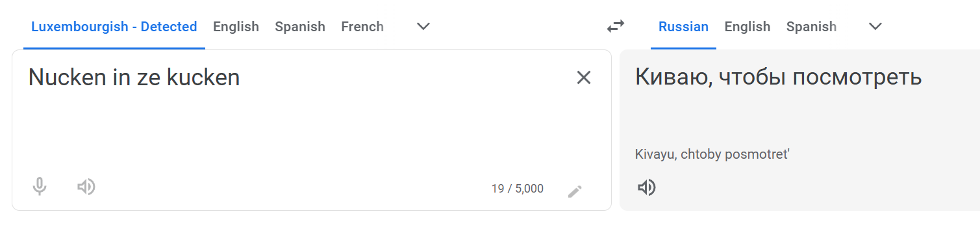
Task: Set target language to Spanish
Action: pyautogui.click(x=811, y=27)
